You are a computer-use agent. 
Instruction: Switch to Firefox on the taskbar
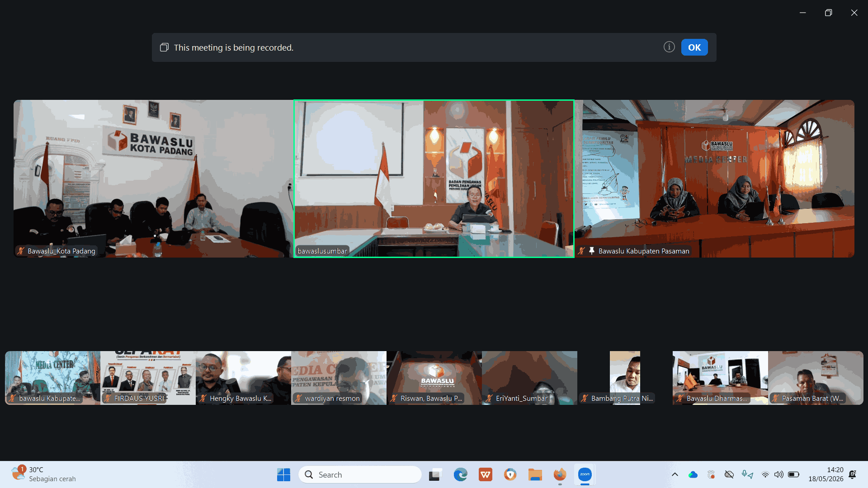pos(560,474)
